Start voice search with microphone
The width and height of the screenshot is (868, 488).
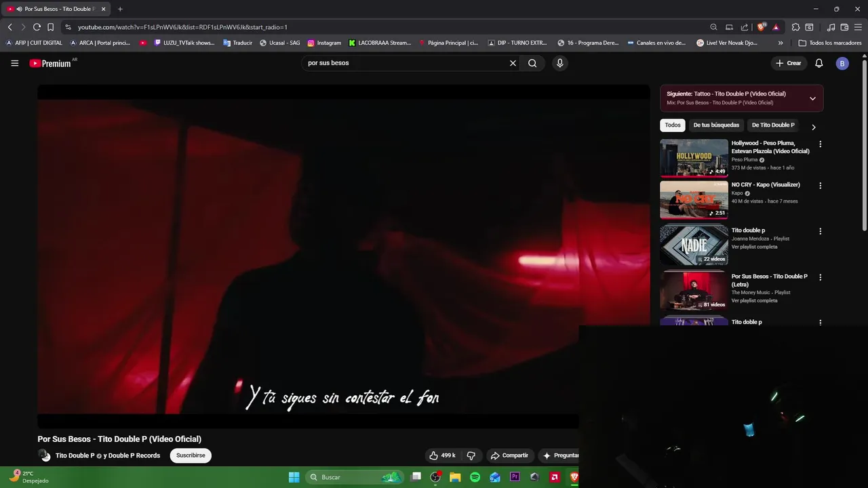tap(559, 63)
